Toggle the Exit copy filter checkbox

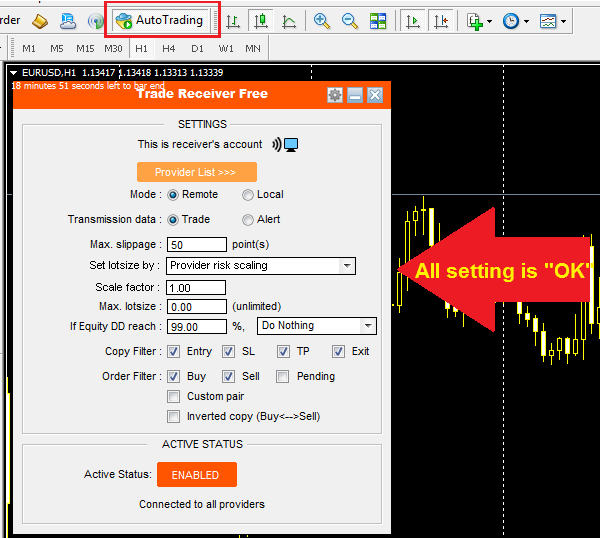tap(338, 352)
